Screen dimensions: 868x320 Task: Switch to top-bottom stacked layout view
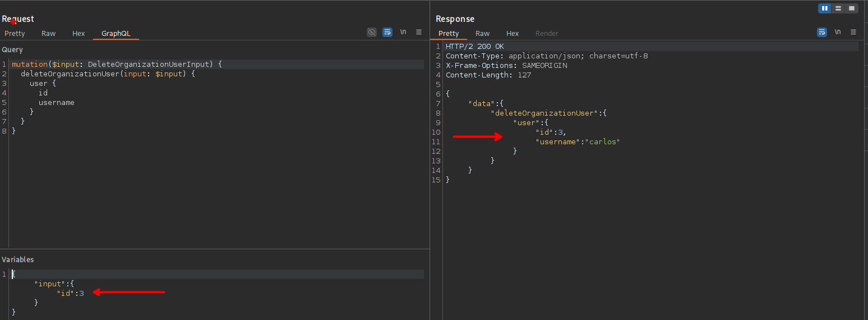coord(838,8)
